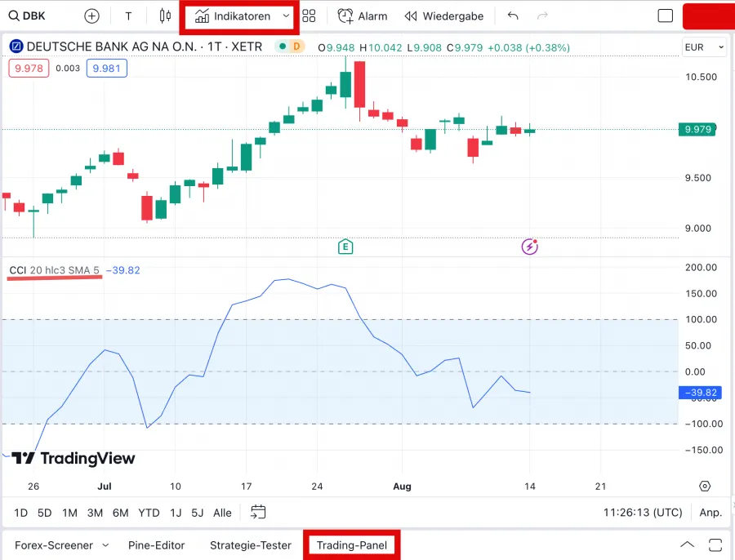Collapse the bottom panel with the chevron
Viewport: 735px width, 560px height.
[x=687, y=544]
